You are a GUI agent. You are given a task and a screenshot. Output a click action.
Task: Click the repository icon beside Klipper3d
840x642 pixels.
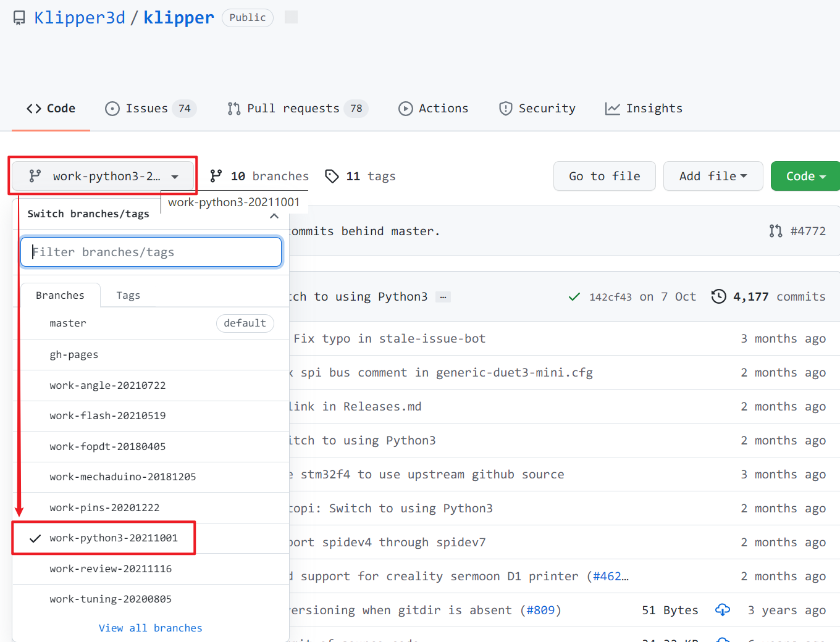pyautogui.click(x=19, y=18)
